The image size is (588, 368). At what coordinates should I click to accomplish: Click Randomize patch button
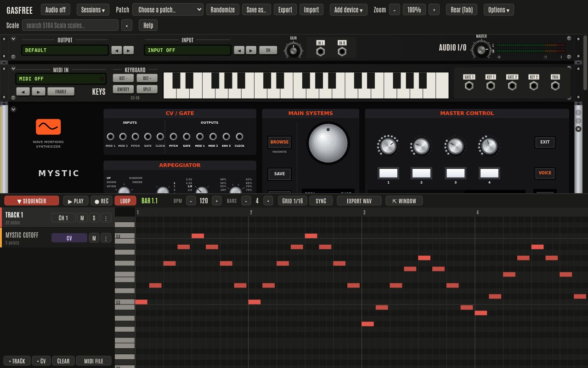[x=223, y=10]
